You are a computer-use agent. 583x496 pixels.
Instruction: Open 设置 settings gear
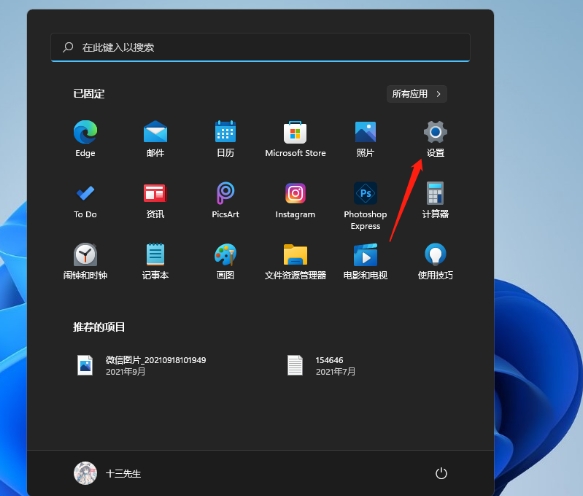tap(435, 138)
